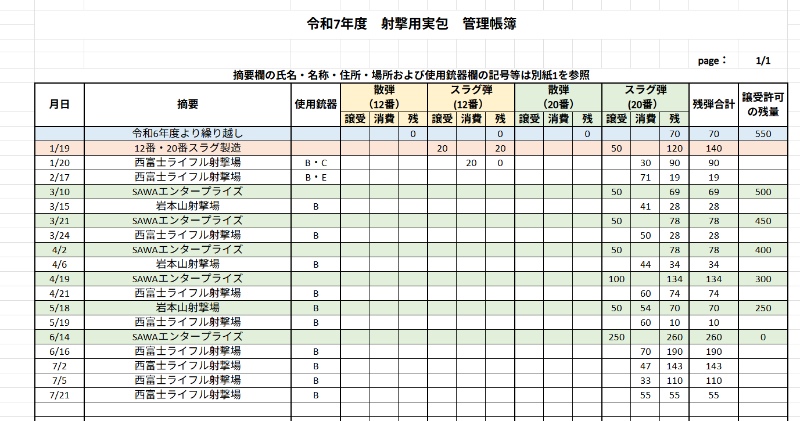Image resolution: width=800 pixels, height=421 pixels.
Task: Click the 41 consumed value in the 3/15 row
Action: tap(645, 206)
